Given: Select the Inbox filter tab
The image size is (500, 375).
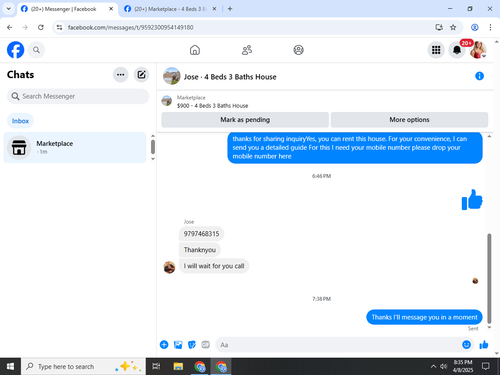Looking at the screenshot, I should tap(20, 121).
